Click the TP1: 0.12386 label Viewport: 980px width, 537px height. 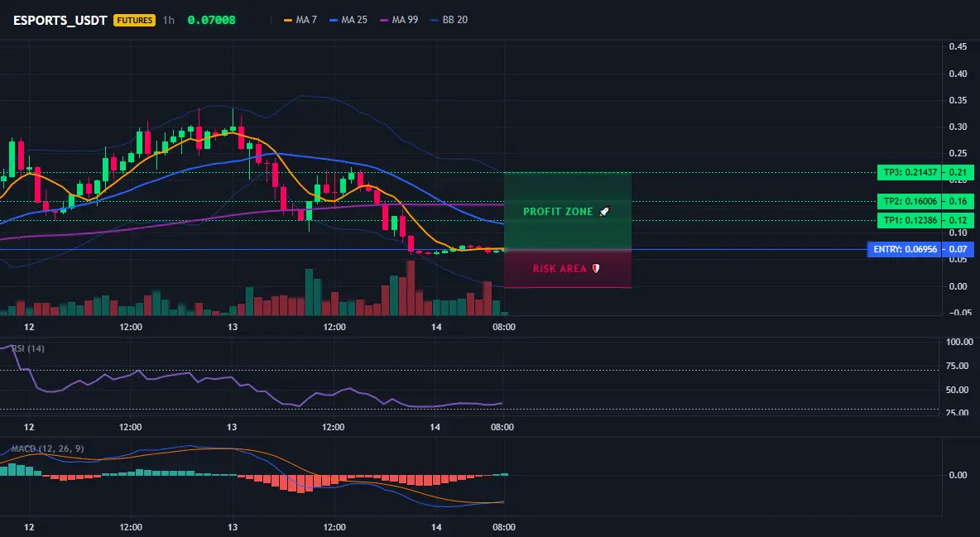point(910,220)
